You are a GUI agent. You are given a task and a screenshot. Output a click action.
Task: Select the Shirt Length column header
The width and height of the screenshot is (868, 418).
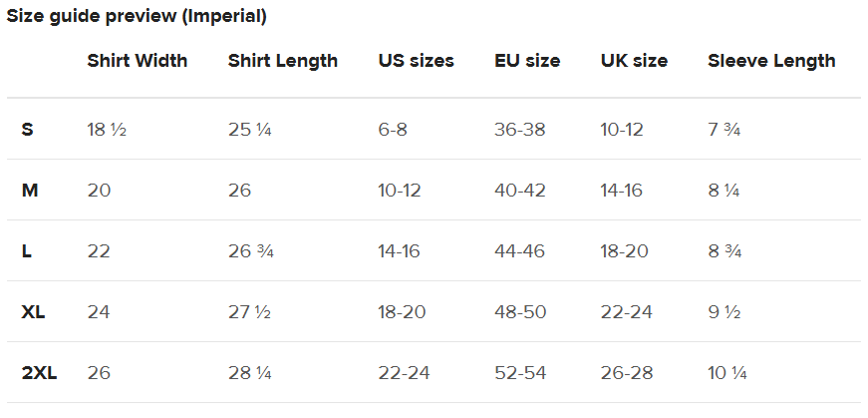[x=283, y=61]
